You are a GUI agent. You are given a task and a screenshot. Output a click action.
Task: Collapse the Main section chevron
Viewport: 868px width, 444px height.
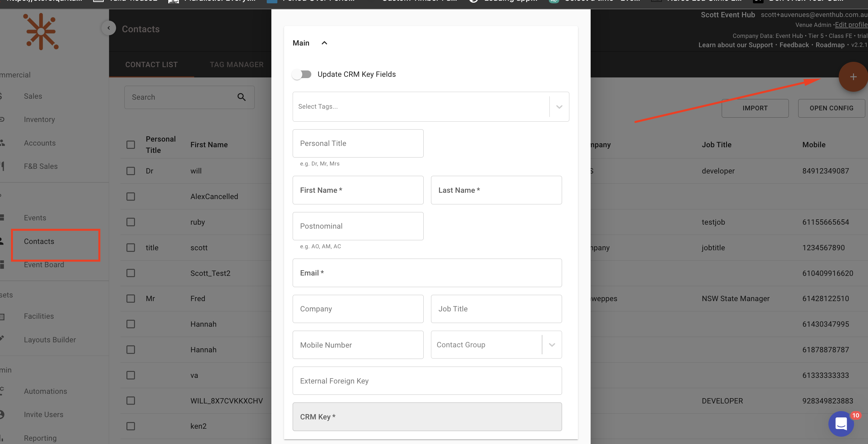(324, 43)
